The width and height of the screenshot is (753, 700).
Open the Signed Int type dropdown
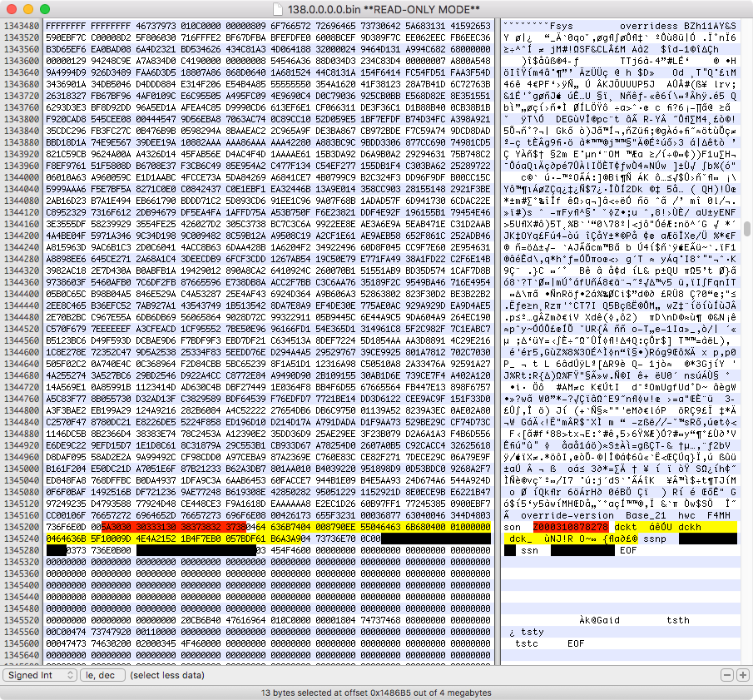(40, 675)
